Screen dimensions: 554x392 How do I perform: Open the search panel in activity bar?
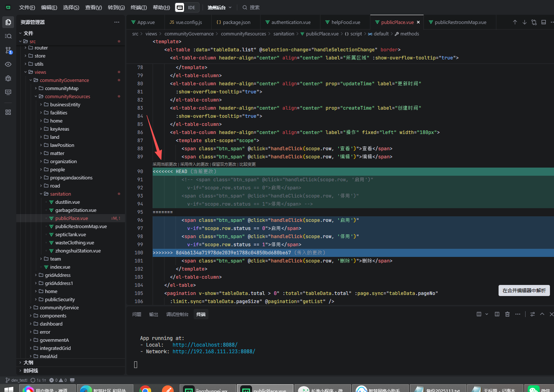click(x=8, y=36)
